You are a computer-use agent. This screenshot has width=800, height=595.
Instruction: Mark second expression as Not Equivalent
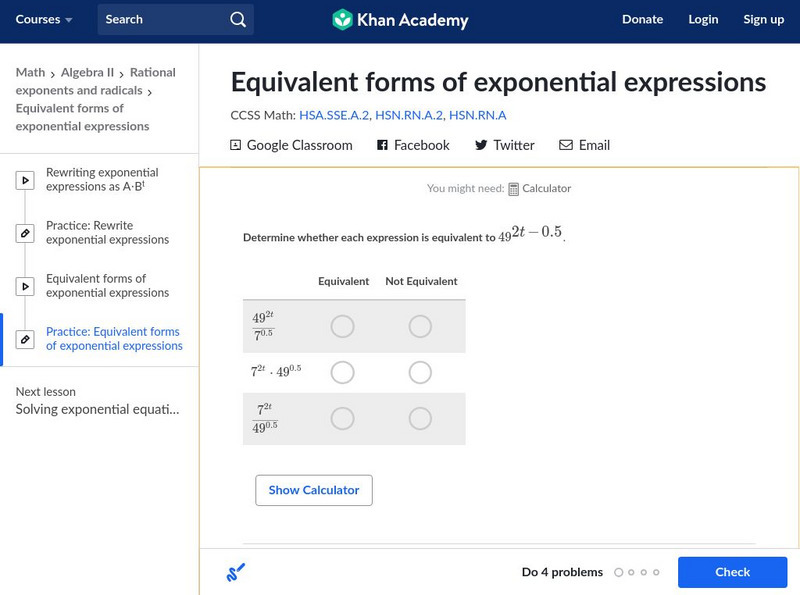coord(420,372)
